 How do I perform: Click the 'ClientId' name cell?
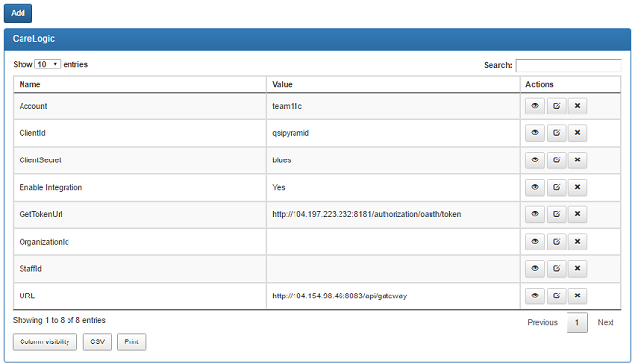click(x=140, y=133)
